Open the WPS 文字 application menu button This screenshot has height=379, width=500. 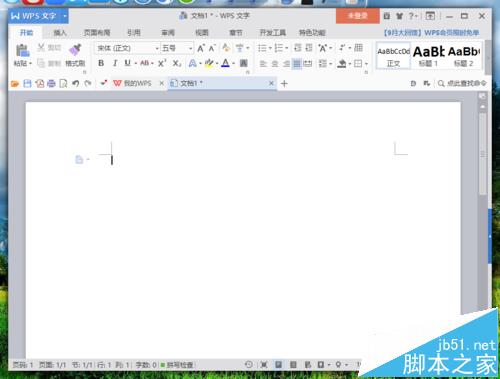tap(38, 16)
